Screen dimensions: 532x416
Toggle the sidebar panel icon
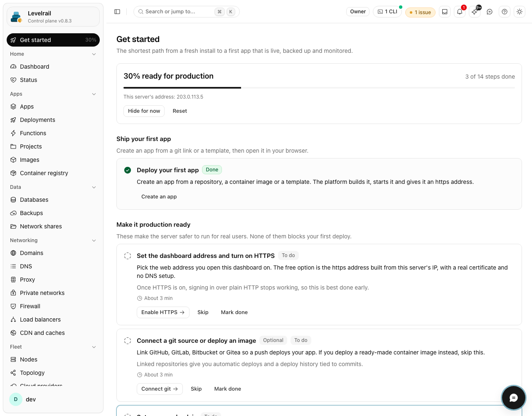(117, 12)
